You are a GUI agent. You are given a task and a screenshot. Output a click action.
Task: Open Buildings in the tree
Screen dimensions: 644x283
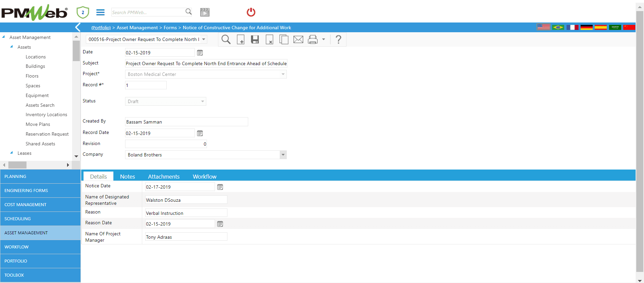[x=35, y=66]
